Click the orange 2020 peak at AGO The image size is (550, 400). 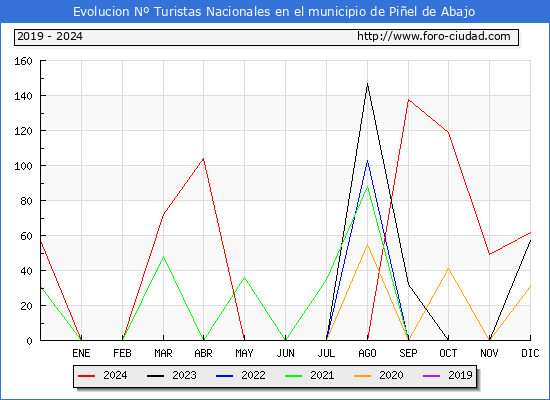pos(367,244)
